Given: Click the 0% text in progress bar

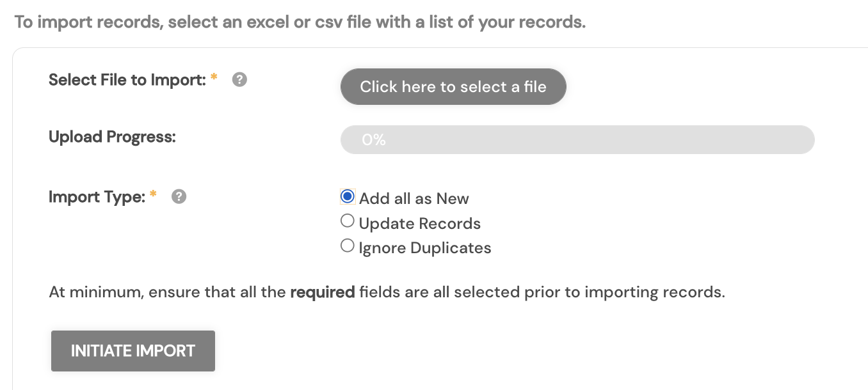Looking at the screenshot, I should point(374,140).
